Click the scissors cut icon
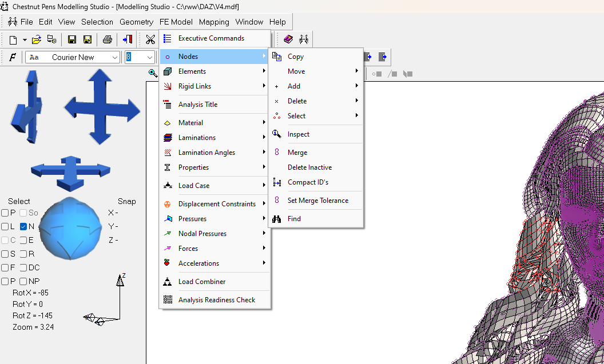Image resolution: width=604 pixels, height=364 pixels. point(150,39)
